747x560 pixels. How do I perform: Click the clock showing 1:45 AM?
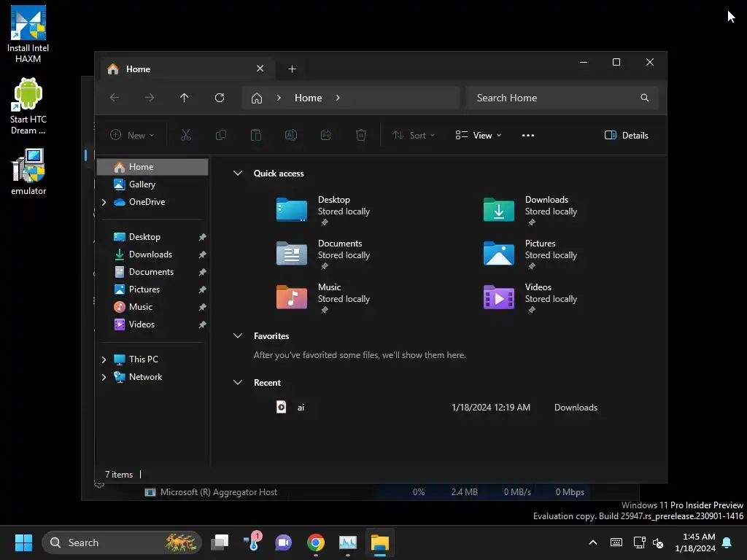[x=695, y=542]
